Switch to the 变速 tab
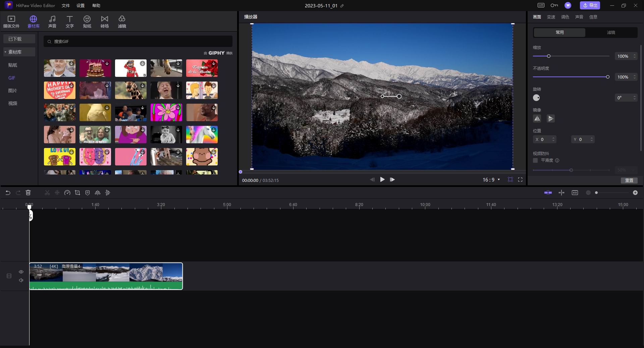Screen dimensions: 644x348 tap(551, 17)
